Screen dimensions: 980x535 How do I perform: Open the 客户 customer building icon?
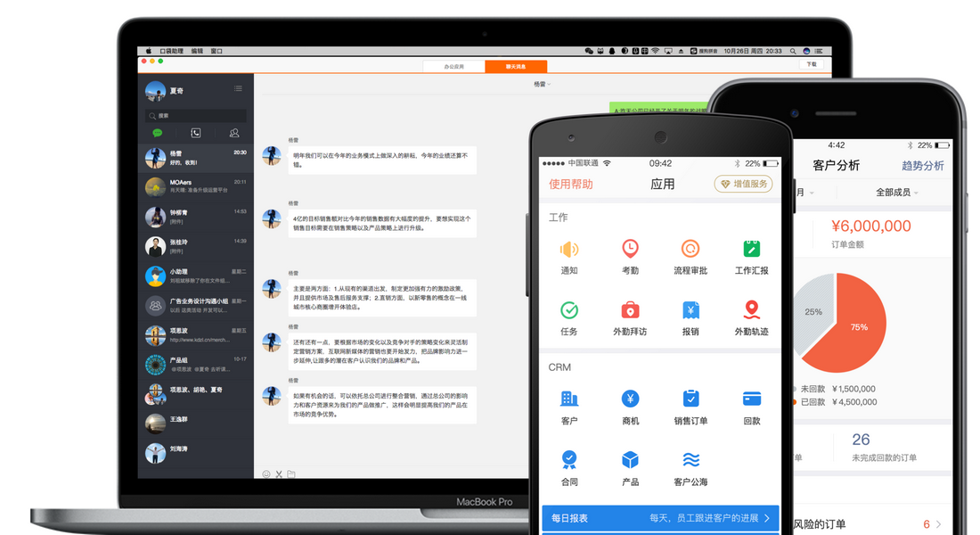point(568,399)
